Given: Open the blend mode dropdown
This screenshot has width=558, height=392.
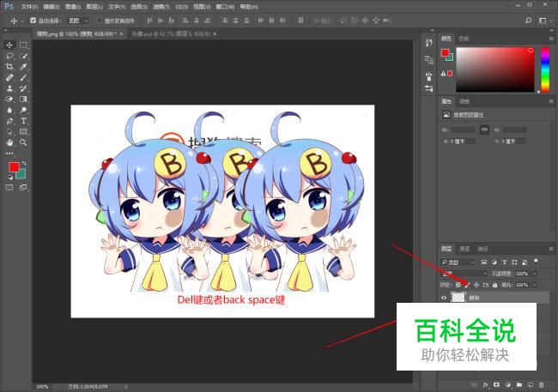Looking at the screenshot, I should point(464,274).
